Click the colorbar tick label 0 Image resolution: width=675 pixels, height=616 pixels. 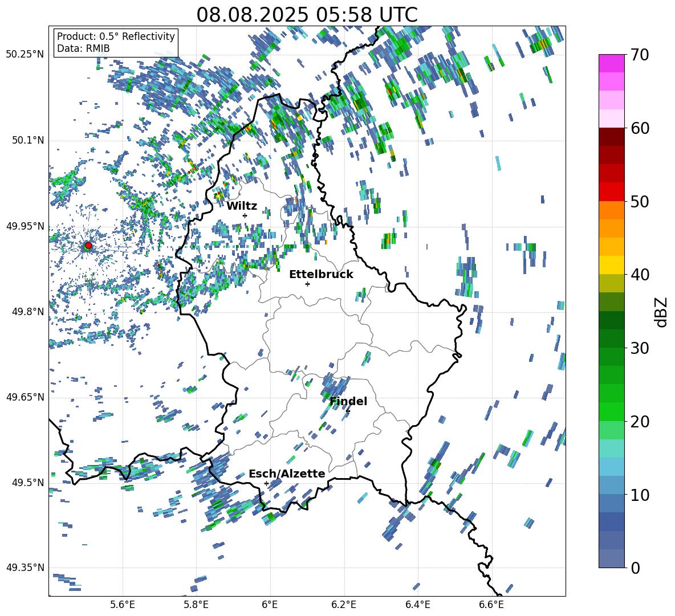point(635,568)
